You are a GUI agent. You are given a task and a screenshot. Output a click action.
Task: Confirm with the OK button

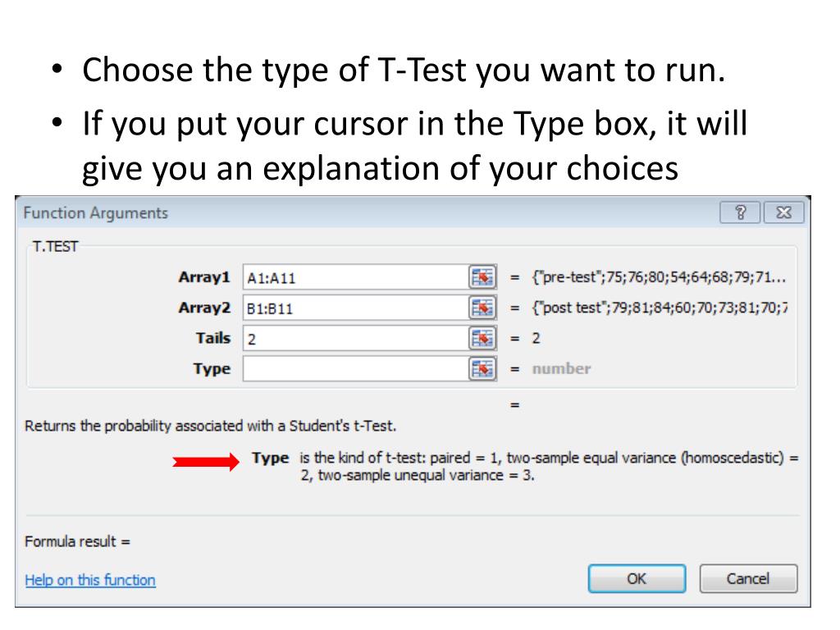click(x=637, y=578)
